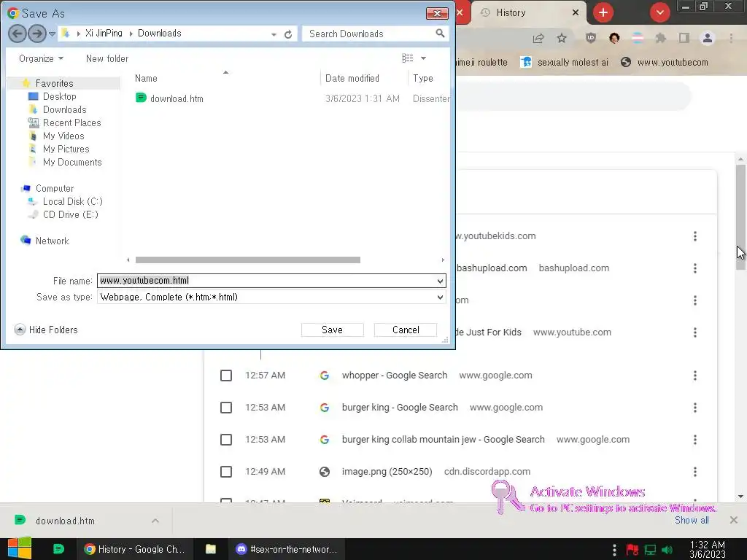Open My Pictures in navigation pane
The height and width of the screenshot is (560, 747).
(x=66, y=149)
